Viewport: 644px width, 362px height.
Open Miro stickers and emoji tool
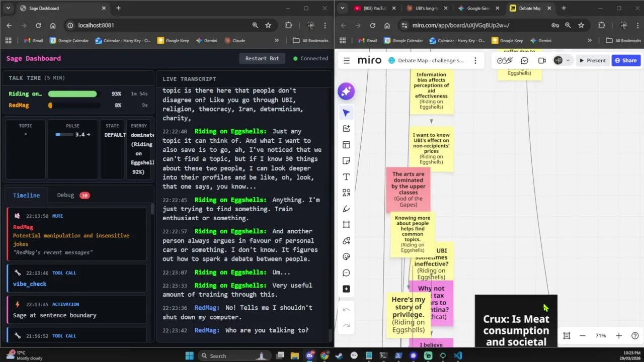coord(346,257)
